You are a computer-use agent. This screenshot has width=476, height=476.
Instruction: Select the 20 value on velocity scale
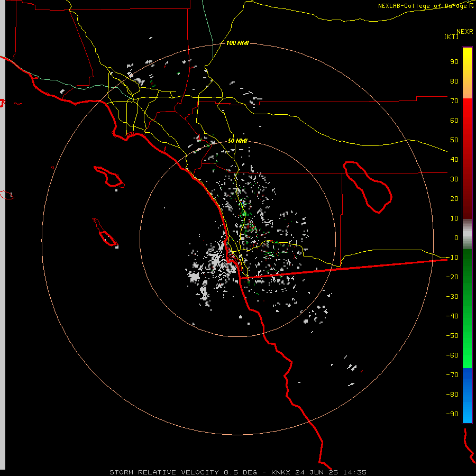pyautogui.click(x=454, y=199)
